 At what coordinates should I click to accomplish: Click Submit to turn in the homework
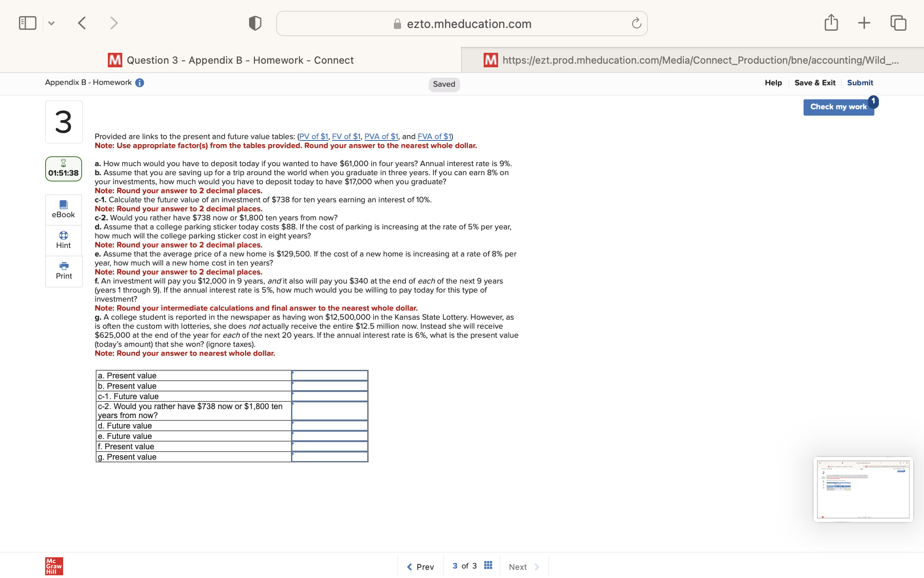click(859, 82)
